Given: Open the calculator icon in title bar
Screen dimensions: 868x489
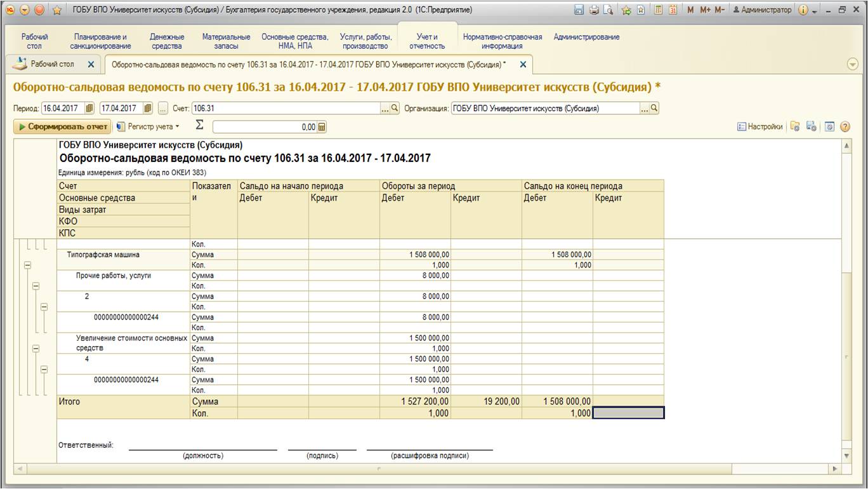Looking at the screenshot, I should (658, 10).
